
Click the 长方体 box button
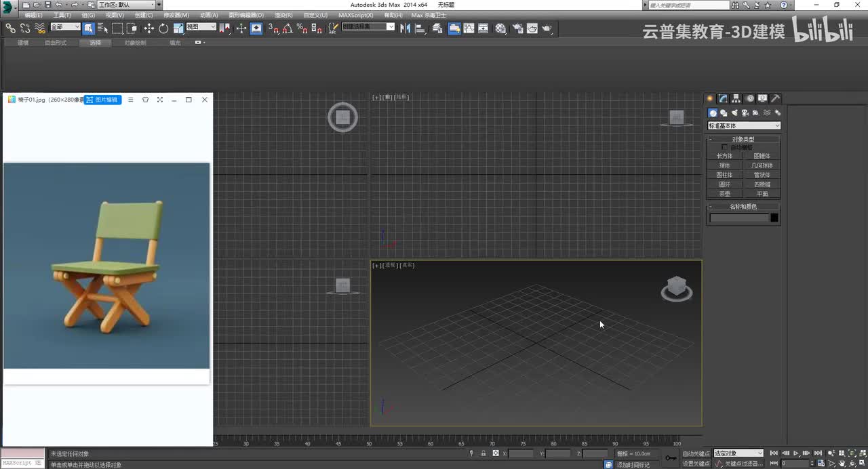(724, 156)
